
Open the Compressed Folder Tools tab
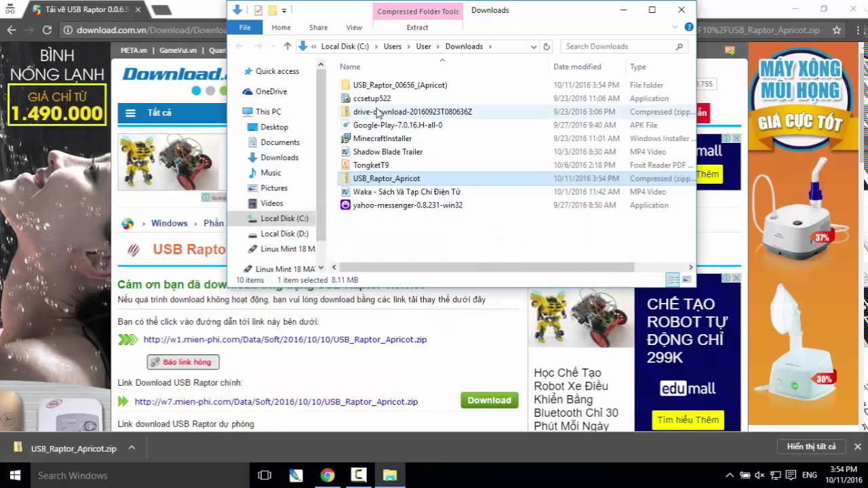pyautogui.click(x=418, y=12)
